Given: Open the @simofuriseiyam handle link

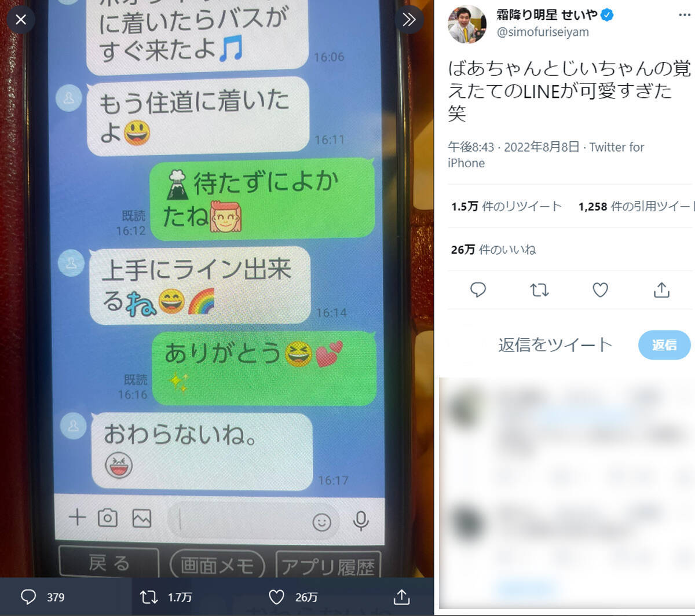Looking at the screenshot, I should tap(543, 32).
